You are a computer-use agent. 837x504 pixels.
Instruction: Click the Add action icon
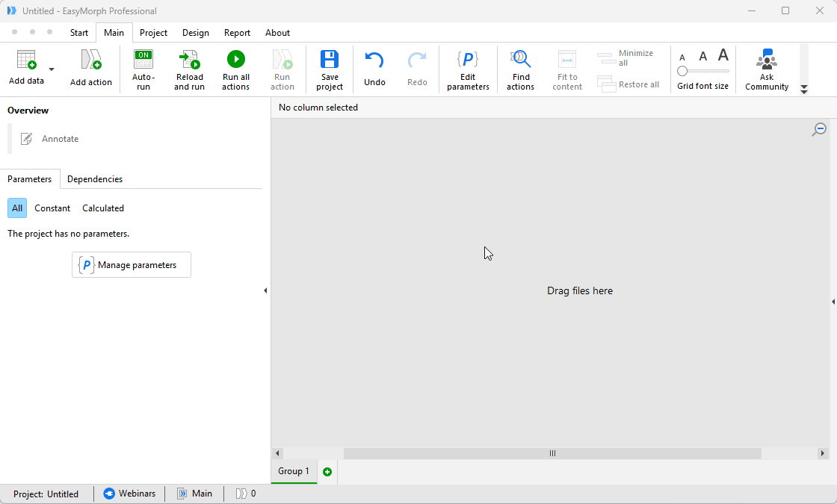pyautogui.click(x=90, y=60)
